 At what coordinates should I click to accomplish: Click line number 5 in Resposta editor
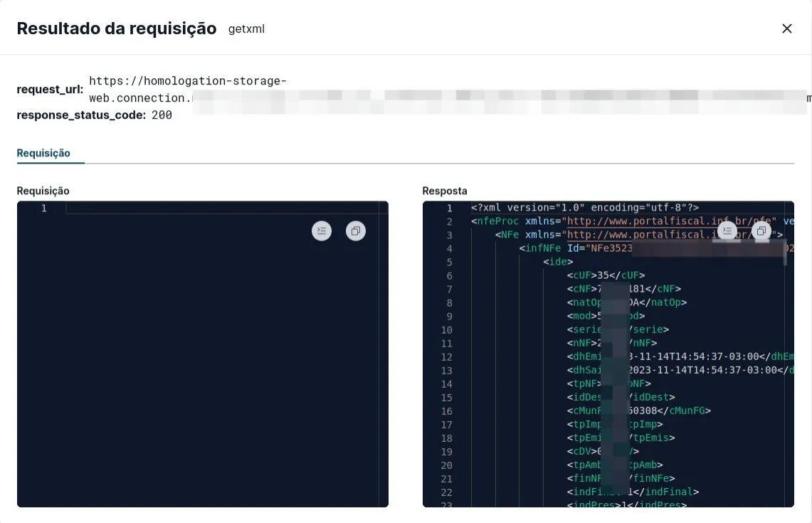tap(450, 263)
